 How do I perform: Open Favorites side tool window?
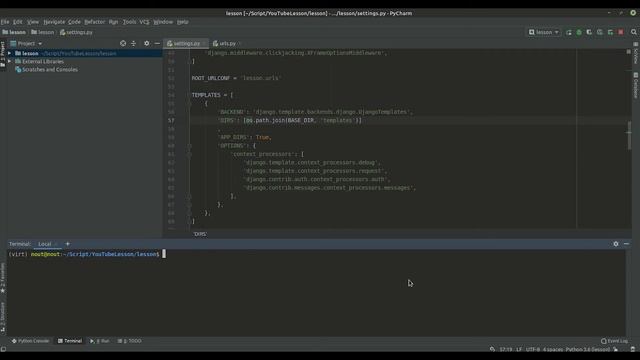tap(3, 278)
